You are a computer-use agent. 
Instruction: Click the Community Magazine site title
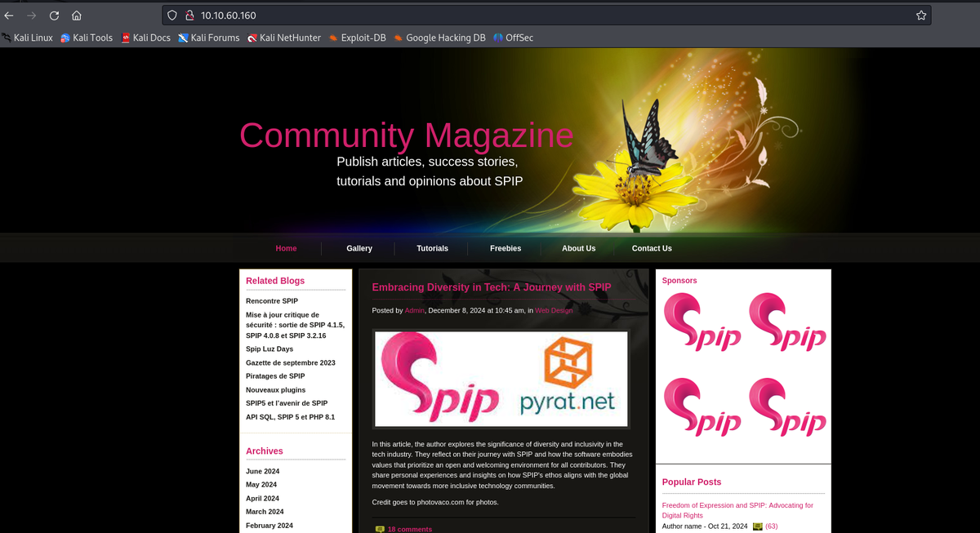pos(406,135)
